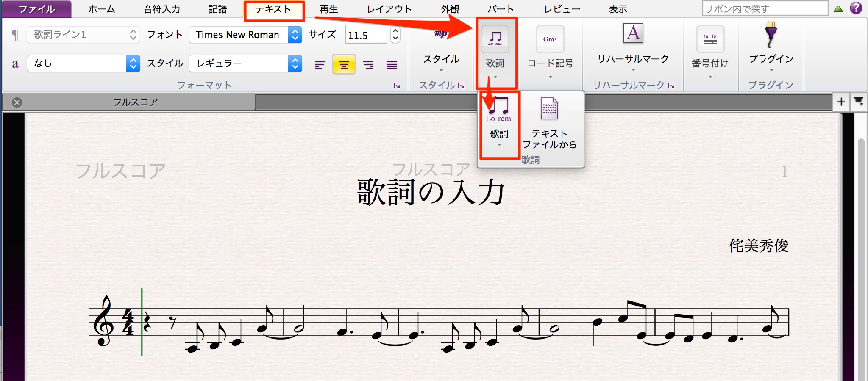Click the 歌詞 lyrics icon in the ribbon
Image resolution: width=868 pixels, height=381 pixels.
pyautogui.click(x=495, y=39)
